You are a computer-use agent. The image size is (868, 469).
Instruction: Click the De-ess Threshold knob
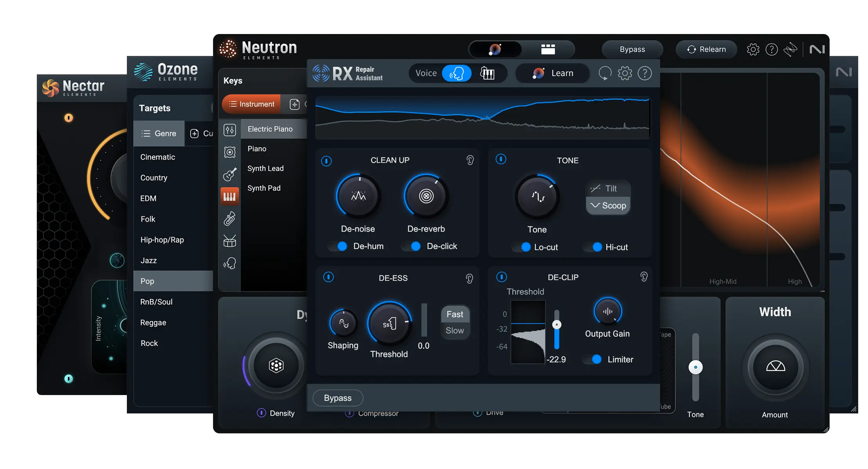click(389, 323)
